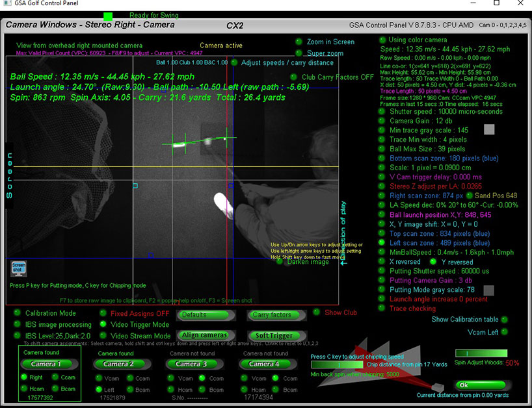Image resolution: width=532 pixels, height=408 pixels.
Task: Adjust the Spin Adjust Woods slider
Action: [x=481, y=353]
